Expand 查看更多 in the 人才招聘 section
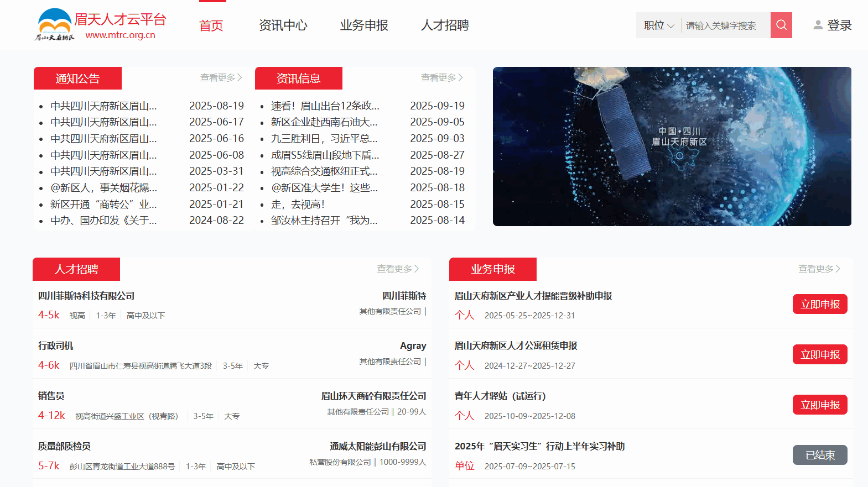The width and height of the screenshot is (868, 487). tap(398, 269)
